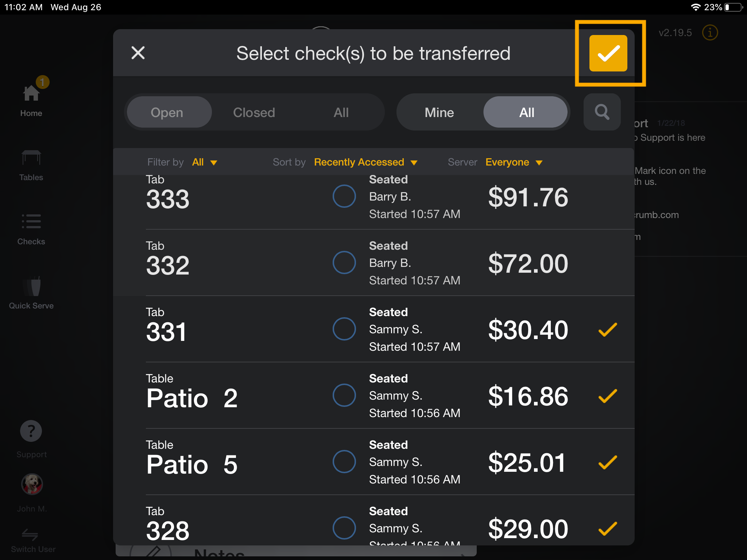Select the radio circle for Tab 333
The width and height of the screenshot is (747, 560).
click(x=344, y=196)
